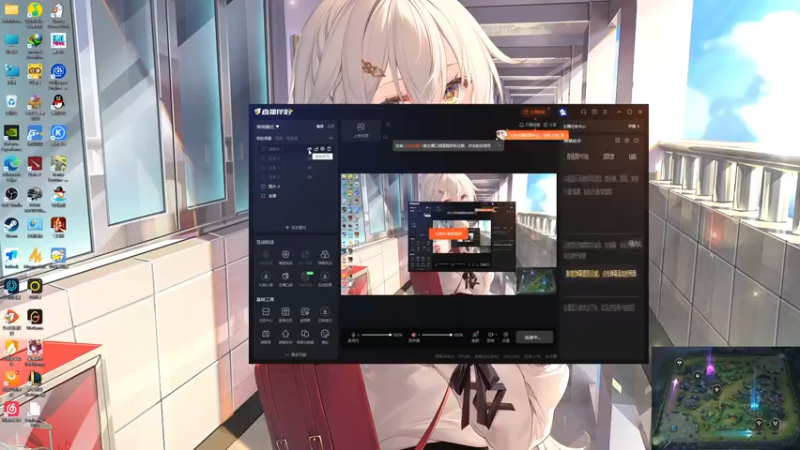Open customer service headset icon

point(584,112)
